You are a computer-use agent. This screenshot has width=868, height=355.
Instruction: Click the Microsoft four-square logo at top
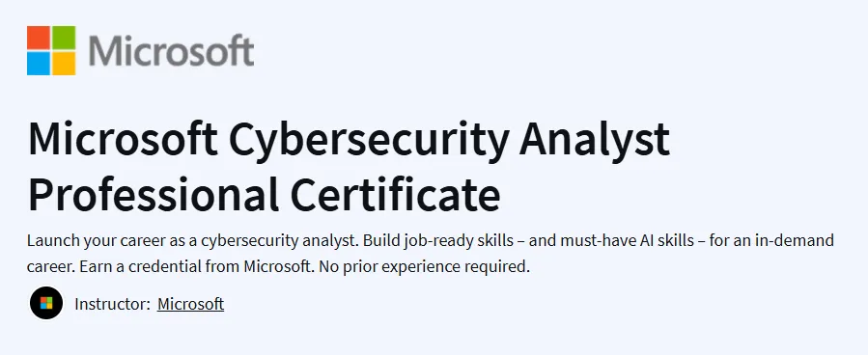(x=51, y=50)
